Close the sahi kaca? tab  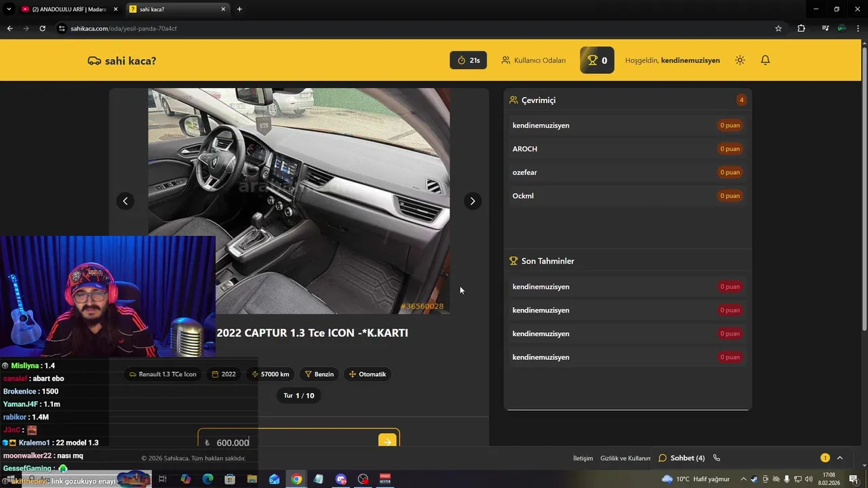point(223,9)
